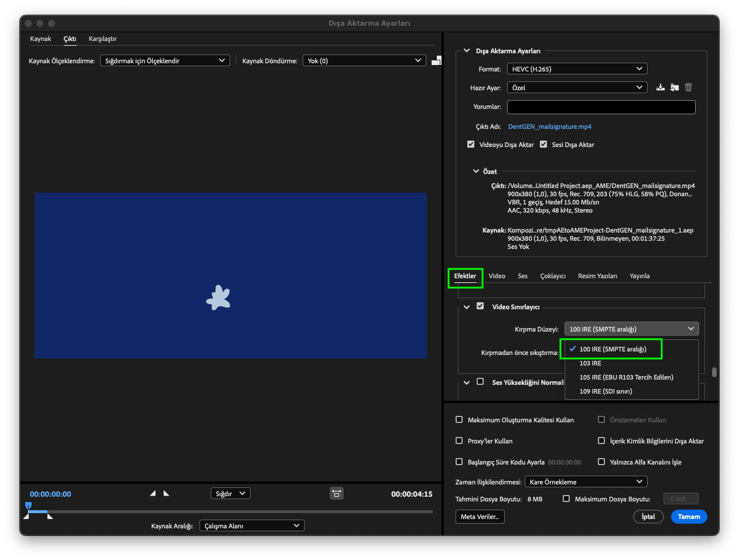Enable Başlangıç Süre Kodu Ayarla
Viewport: 739px width, 560px height.
tap(459, 462)
